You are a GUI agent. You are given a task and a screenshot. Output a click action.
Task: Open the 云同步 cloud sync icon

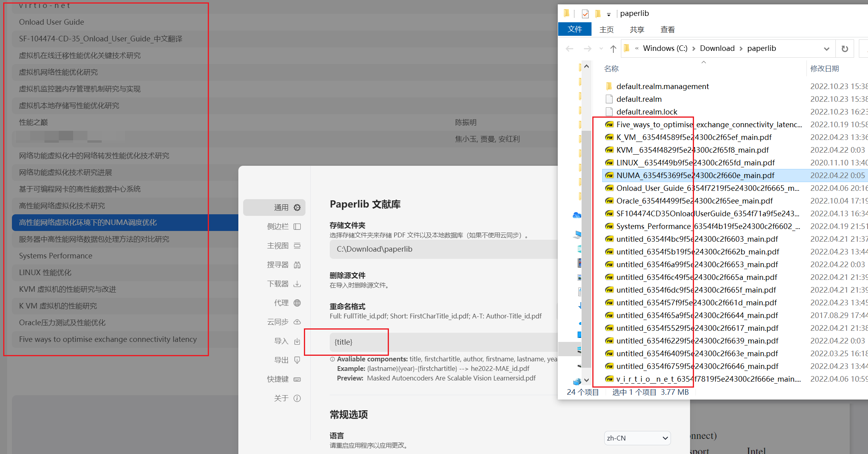(297, 322)
